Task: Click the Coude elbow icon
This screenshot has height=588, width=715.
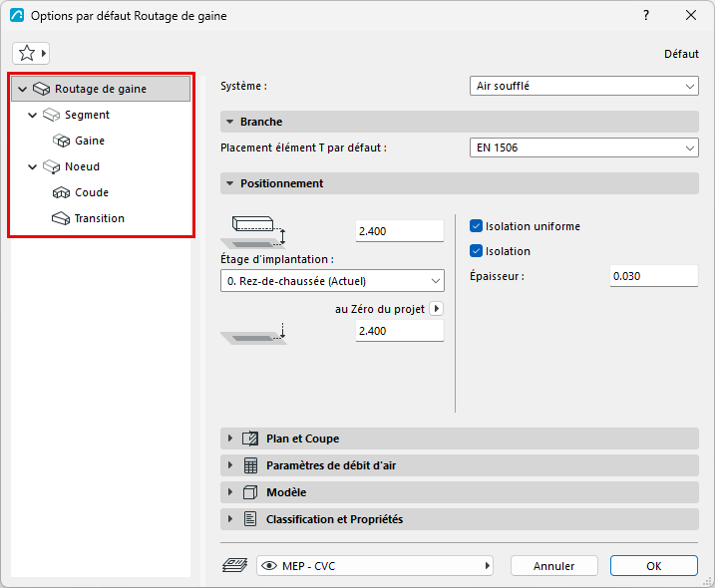Action: [x=61, y=192]
